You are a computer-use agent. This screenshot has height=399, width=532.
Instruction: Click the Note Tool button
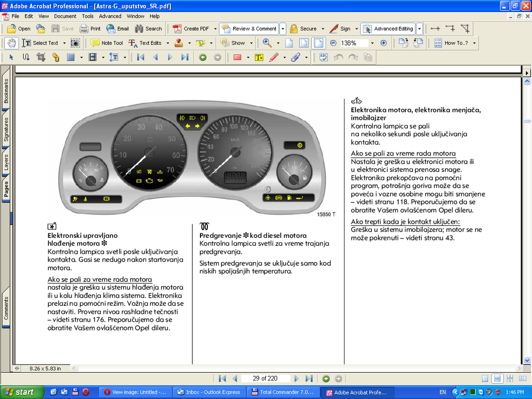(x=107, y=43)
